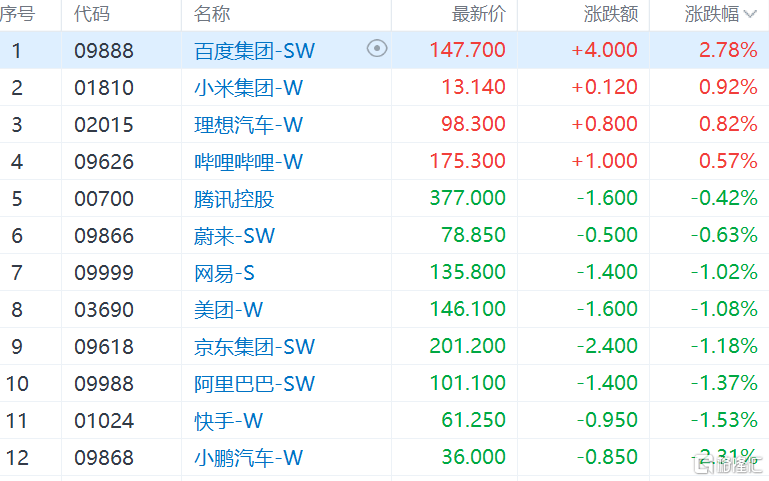Click 小鹏汽车-W stock name

(x=248, y=457)
